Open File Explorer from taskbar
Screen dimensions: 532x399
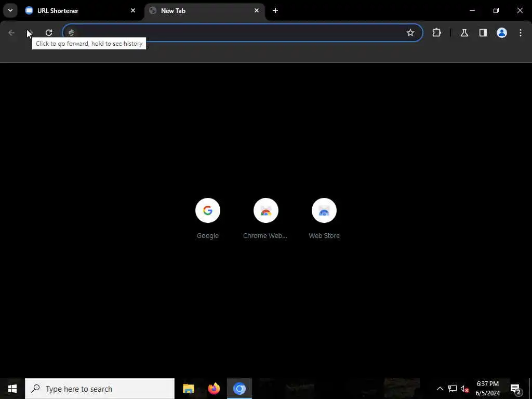click(188, 389)
